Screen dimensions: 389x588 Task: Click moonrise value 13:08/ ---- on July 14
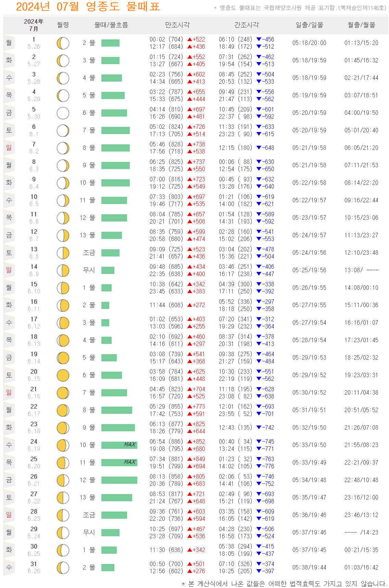[x=362, y=270]
